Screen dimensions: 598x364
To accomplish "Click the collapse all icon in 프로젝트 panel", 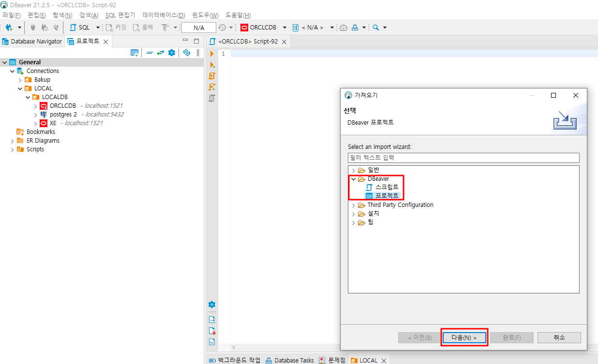I will pos(149,53).
